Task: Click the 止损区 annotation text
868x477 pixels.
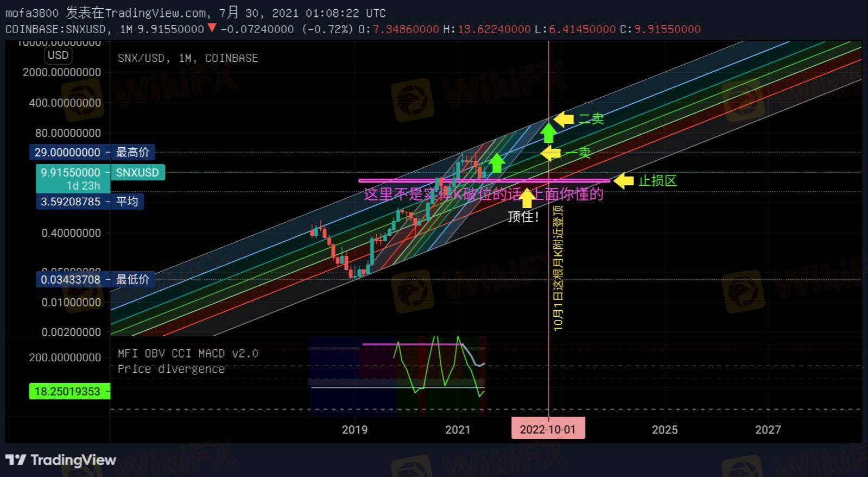Action: [x=657, y=181]
